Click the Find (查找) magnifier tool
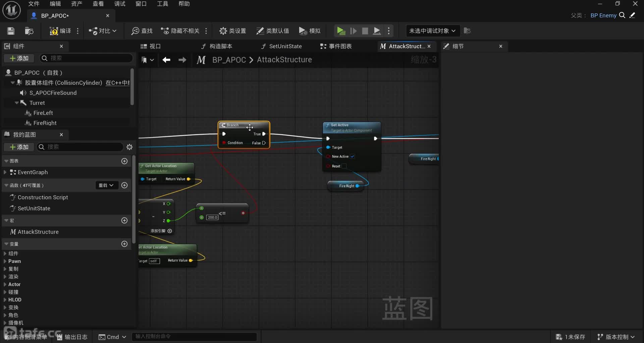 [136, 31]
